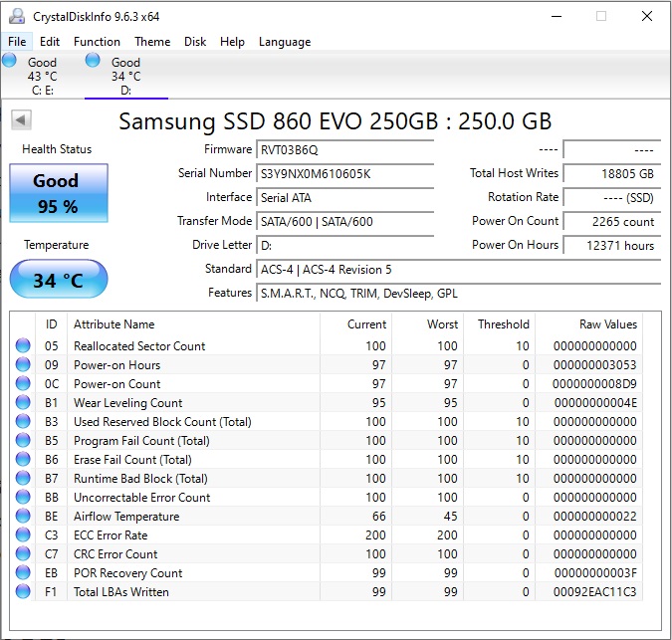This screenshot has width=672, height=640.
Task: Click the Temperature label
Action: (56, 245)
